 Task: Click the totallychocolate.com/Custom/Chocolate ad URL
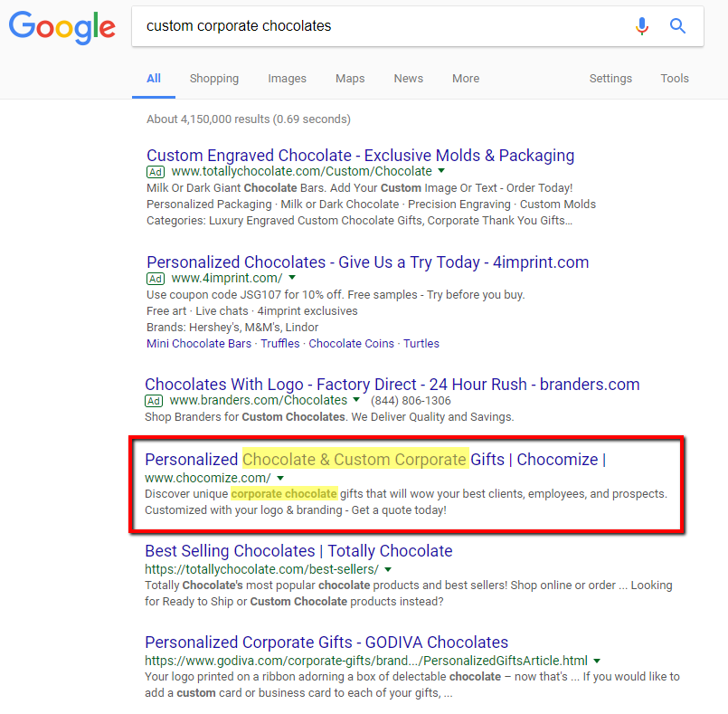coord(302,171)
